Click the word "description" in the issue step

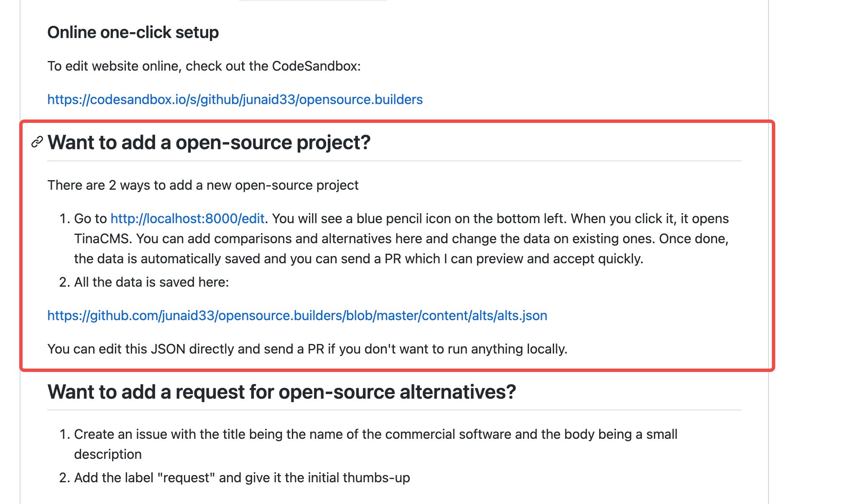click(108, 454)
